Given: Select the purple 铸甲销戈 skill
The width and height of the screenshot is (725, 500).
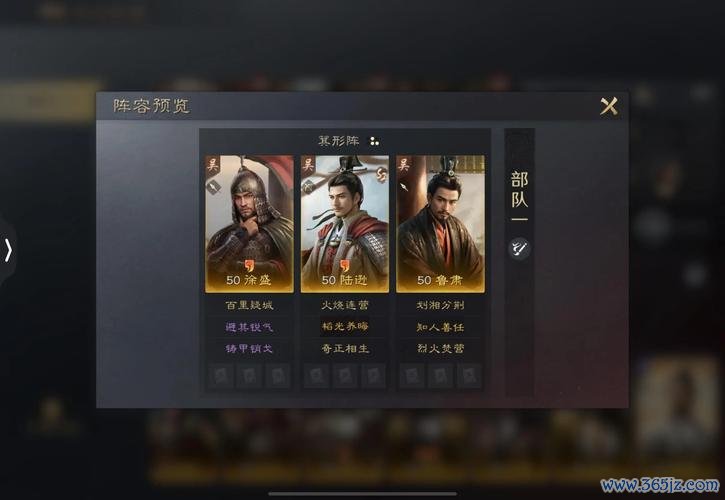Looking at the screenshot, I should (249, 348).
